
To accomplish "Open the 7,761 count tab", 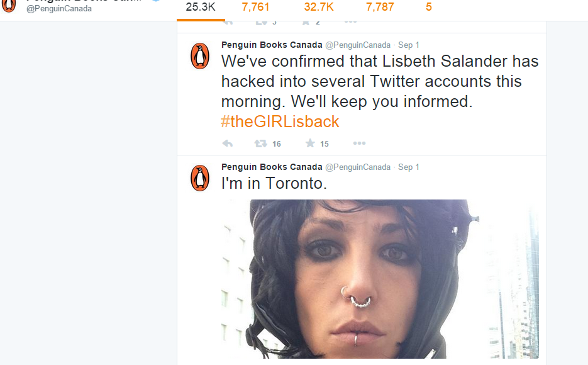I will click(x=255, y=7).
